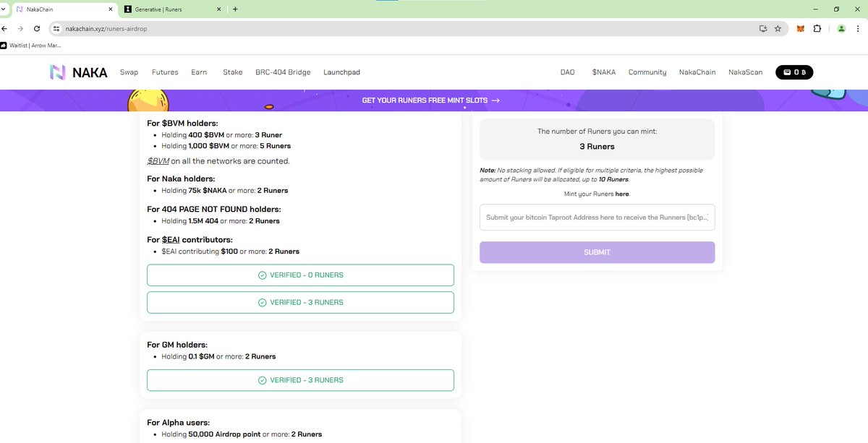The height and width of the screenshot is (443, 868).
Task: Click the NAKA logo in the header
Action: click(78, 72)
